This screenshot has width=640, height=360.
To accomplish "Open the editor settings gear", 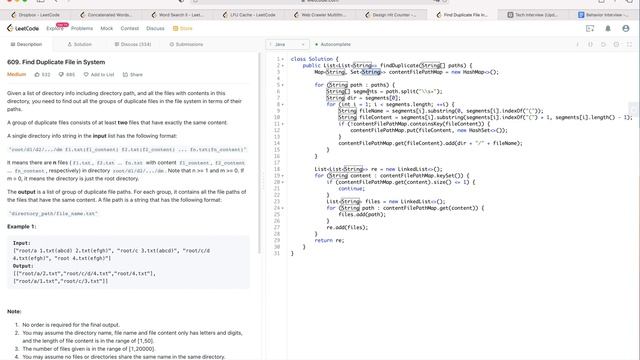I will pos(616,44).
